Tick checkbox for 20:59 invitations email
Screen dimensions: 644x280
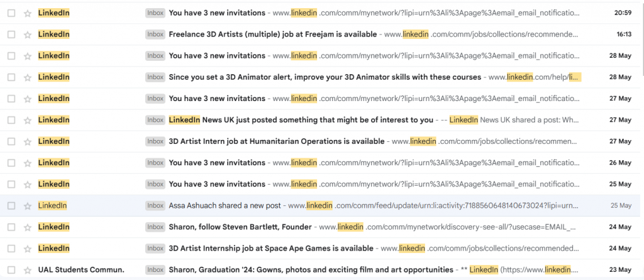11,13
